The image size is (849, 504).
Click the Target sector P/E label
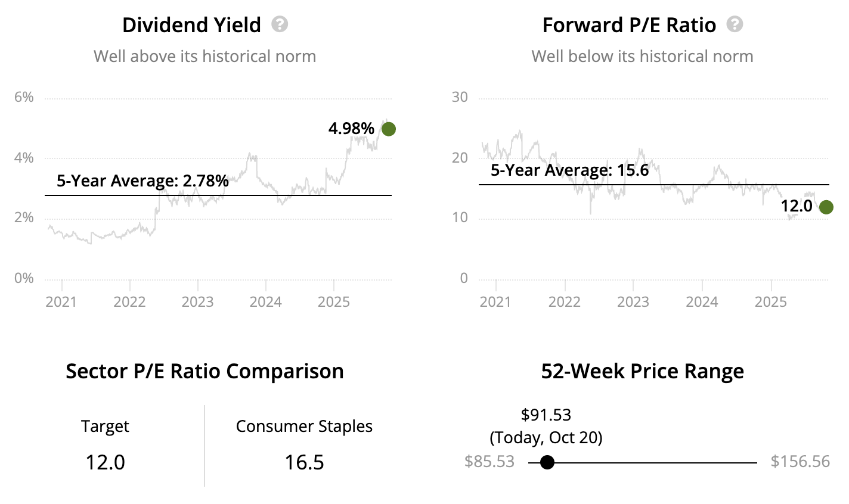tap(105, 427)
